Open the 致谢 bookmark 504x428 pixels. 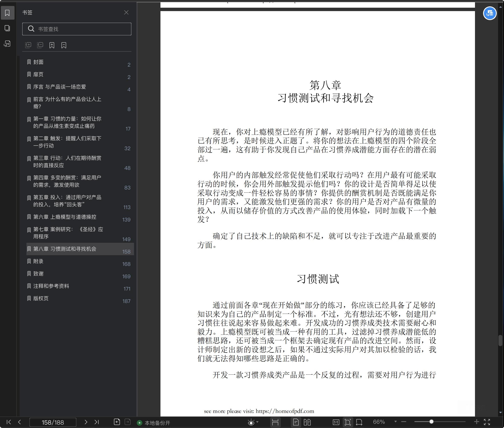(x=80, y=274)
